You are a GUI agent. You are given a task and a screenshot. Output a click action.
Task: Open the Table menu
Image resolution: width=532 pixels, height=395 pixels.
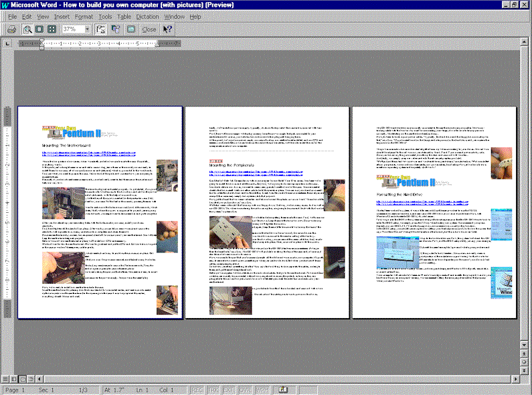124,16
